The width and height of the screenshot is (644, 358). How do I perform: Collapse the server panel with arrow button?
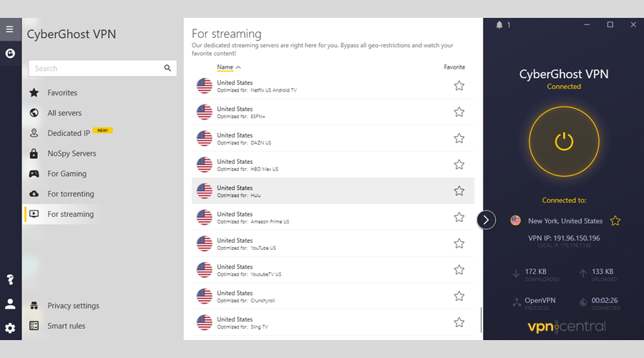486,220
